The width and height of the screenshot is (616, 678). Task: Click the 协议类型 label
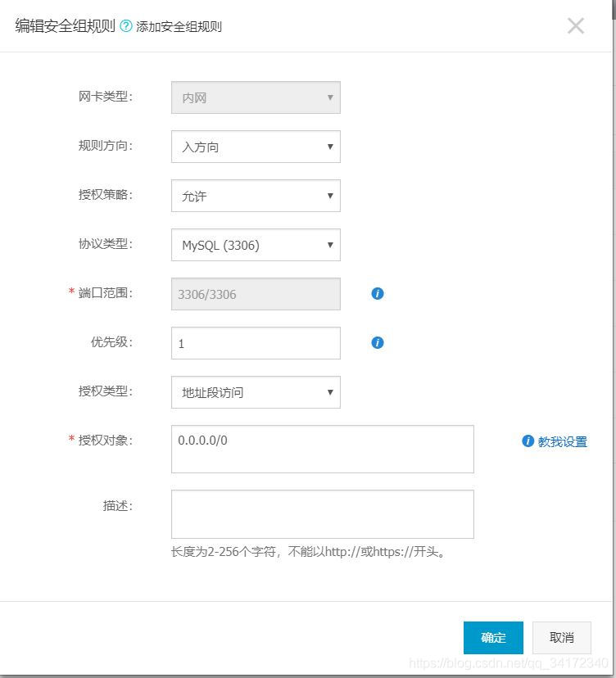coord(105,244)
